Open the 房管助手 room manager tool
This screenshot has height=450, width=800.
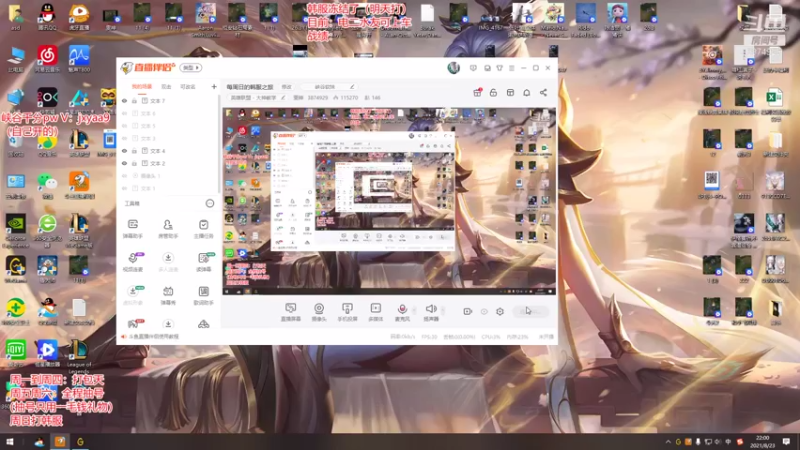click(x=168, y=229)
